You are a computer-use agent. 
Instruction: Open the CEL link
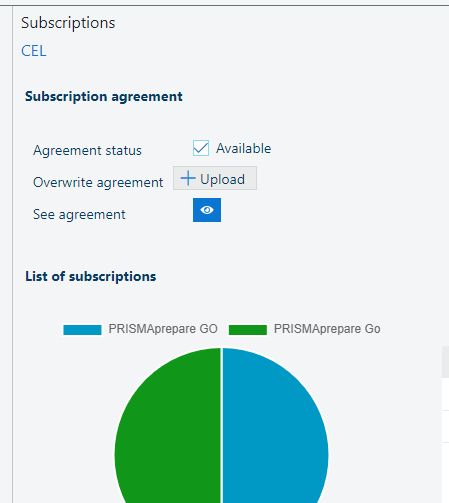coord(34,51)
